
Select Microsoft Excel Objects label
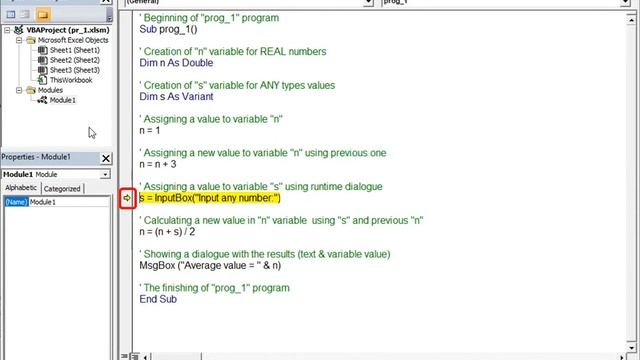[x=73, y=40]
